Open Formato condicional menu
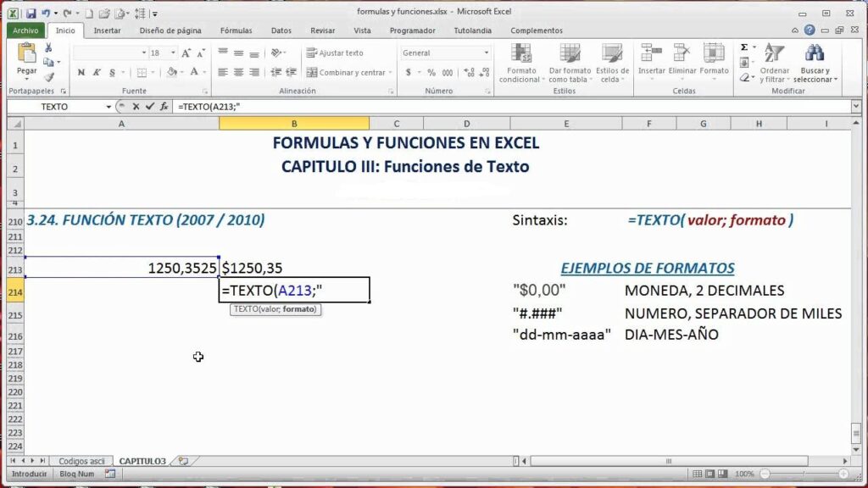Viewport: 868px width, 488px height. click(x=521, y=64)
